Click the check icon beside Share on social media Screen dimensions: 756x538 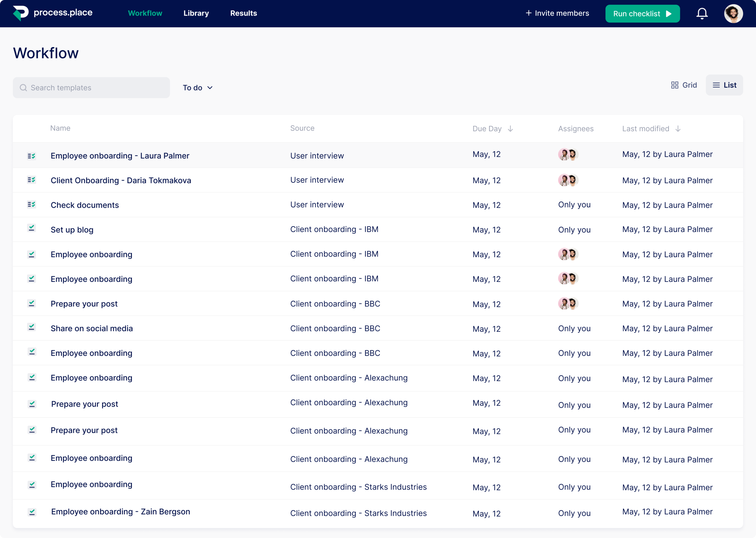(x=31, y=328)
